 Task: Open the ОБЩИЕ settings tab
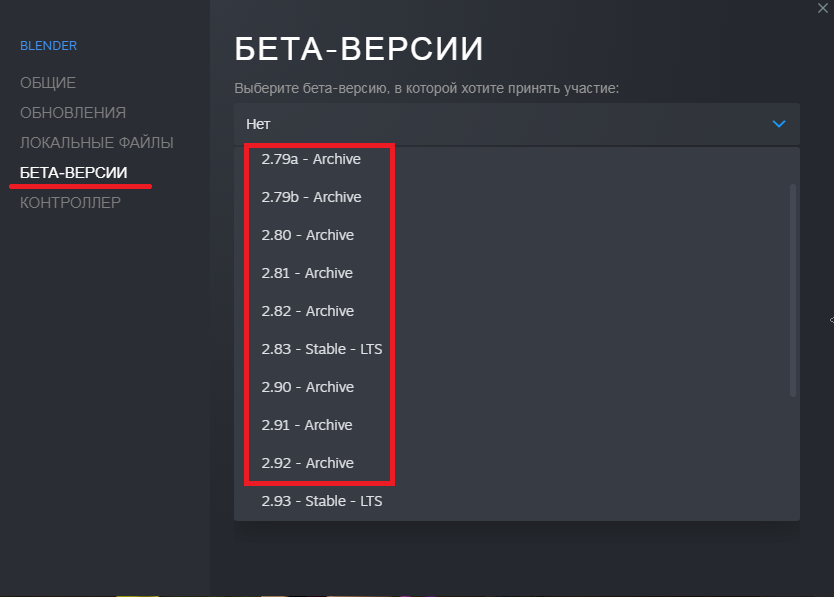click(x=48, y=82)
